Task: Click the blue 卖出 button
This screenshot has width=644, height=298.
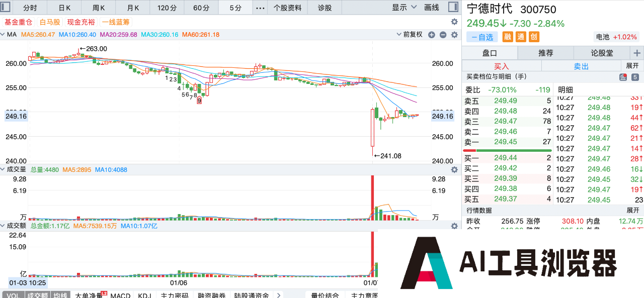Action: [x=582, y=66]
